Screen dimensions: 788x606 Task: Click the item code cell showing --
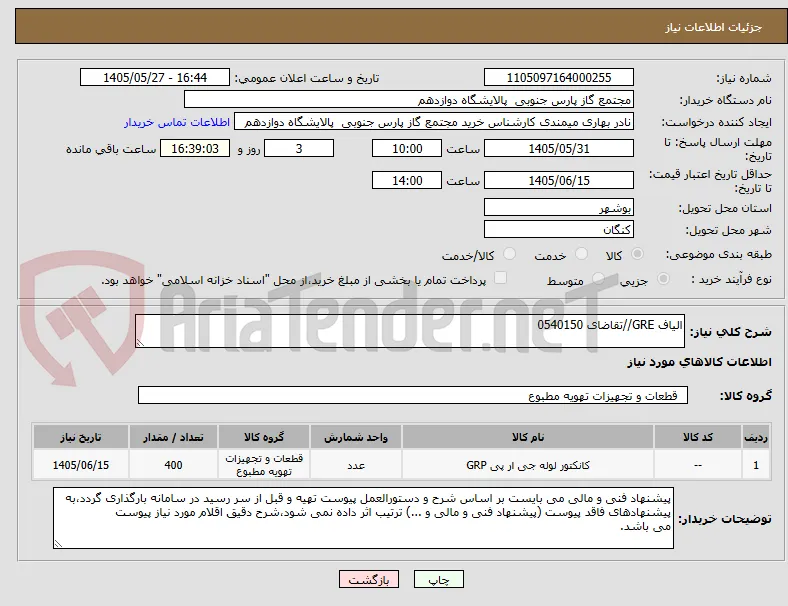tap(698, 465)
